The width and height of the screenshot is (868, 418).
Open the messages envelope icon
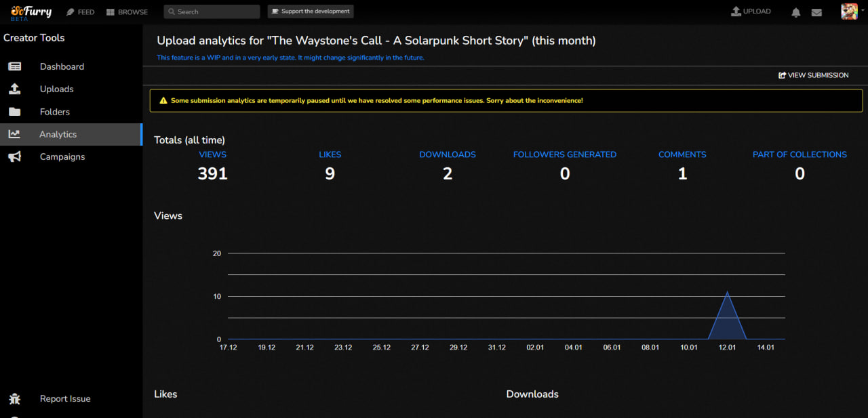click(816, 12)
